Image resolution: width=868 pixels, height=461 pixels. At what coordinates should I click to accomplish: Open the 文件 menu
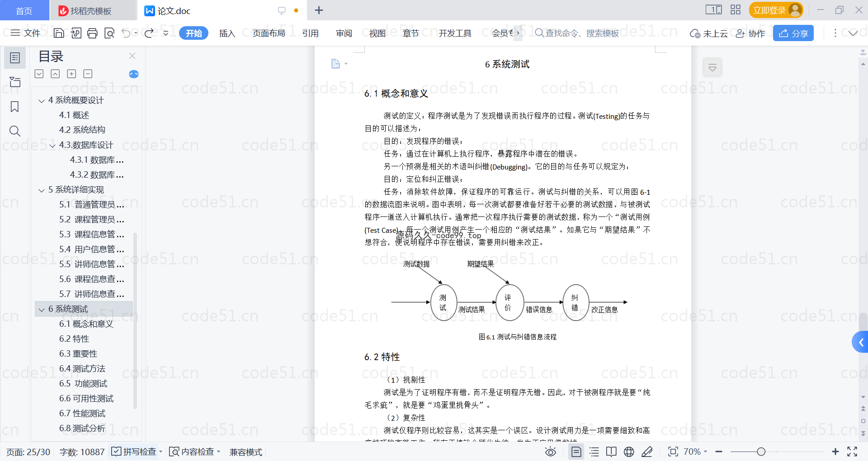[26, 33]
